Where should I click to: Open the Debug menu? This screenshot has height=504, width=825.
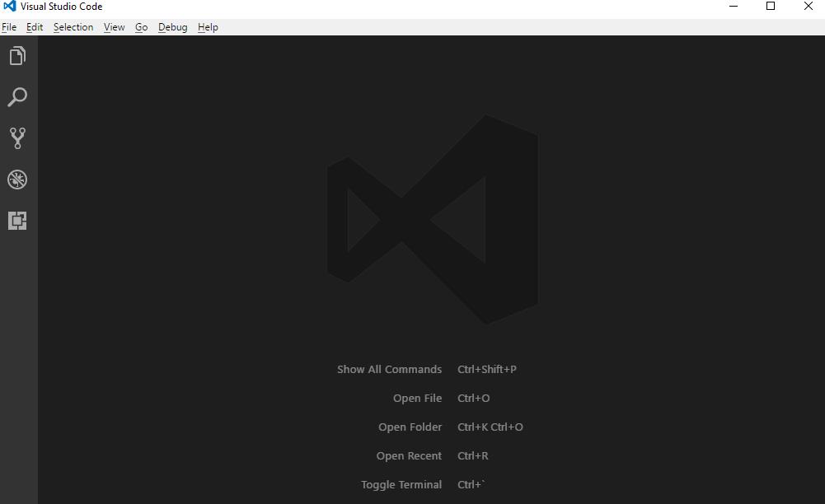(172, 27)
